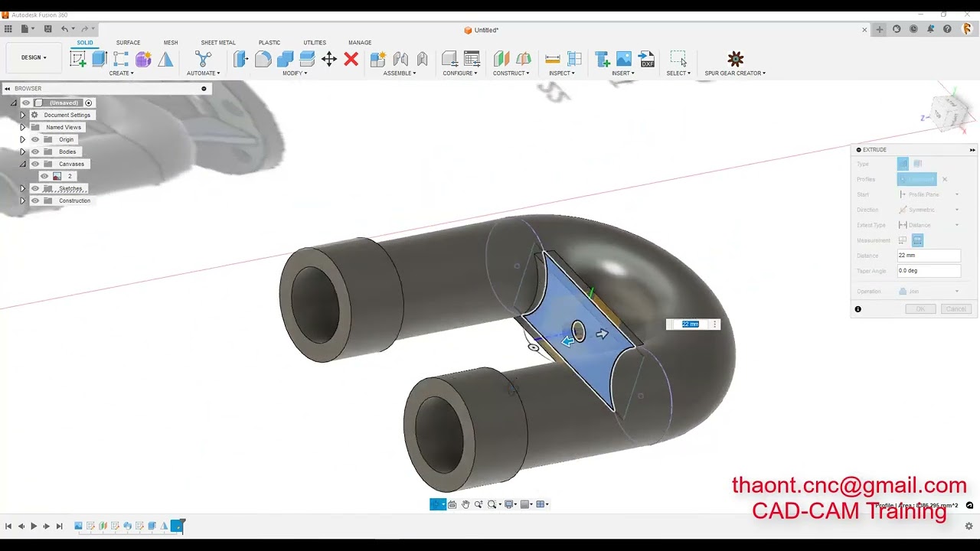Screen dimensions: 980x551
Task: Click the Automate tool icon
Action: pos(203,59)
